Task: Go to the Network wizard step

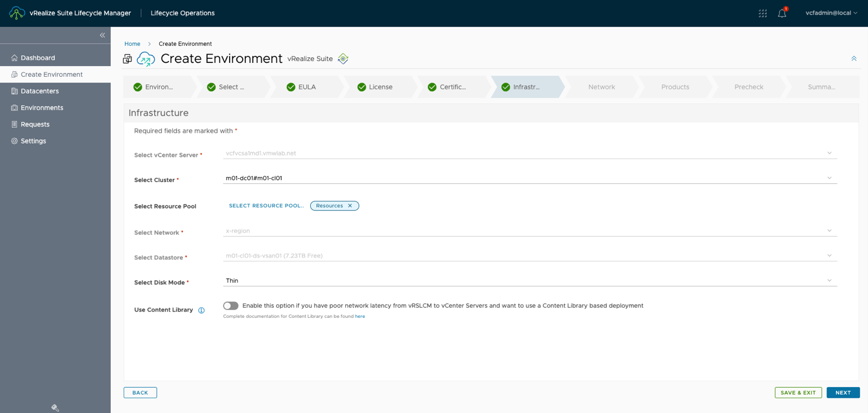Action: click(x=601, y=87)
